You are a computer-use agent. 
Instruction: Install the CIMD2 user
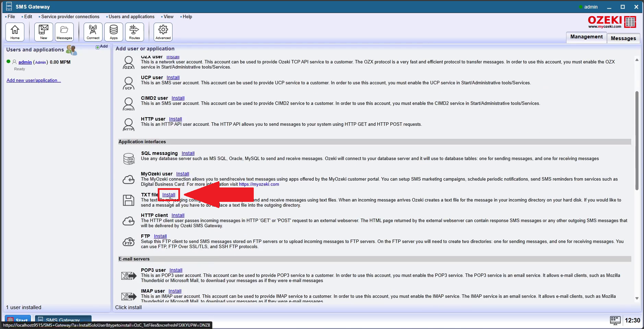point(178,98)
